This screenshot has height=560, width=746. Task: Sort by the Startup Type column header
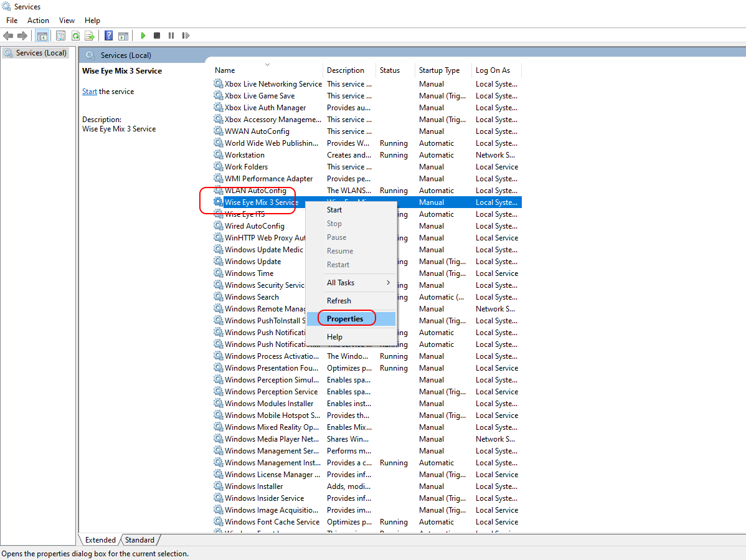tap(439, 70)
